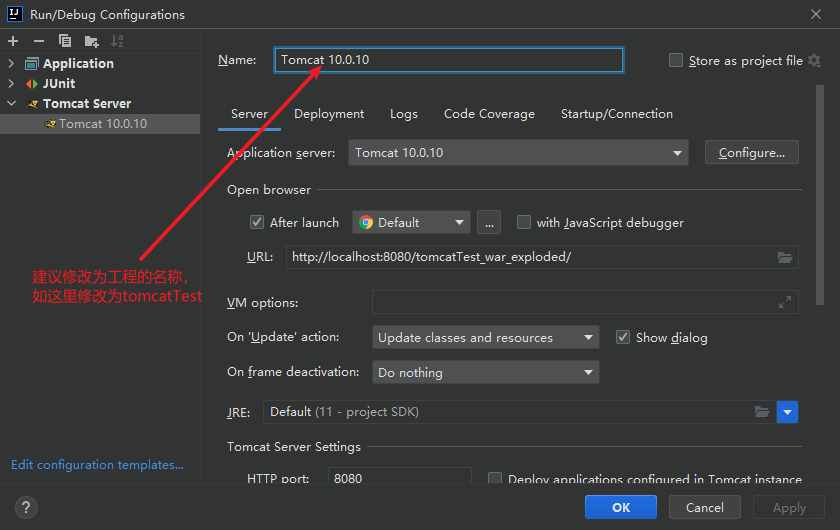
Task: Switch to the Deployment tab
Action: [x=329, y=114]
